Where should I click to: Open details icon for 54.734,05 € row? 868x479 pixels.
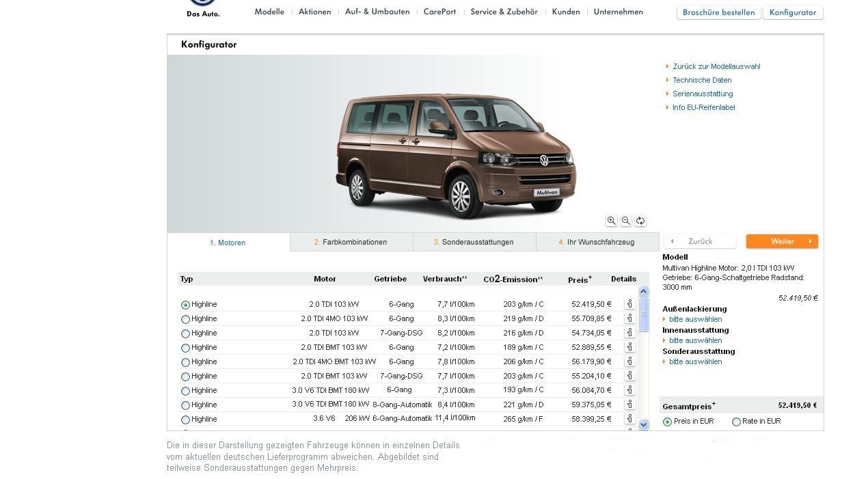point(629,333)
